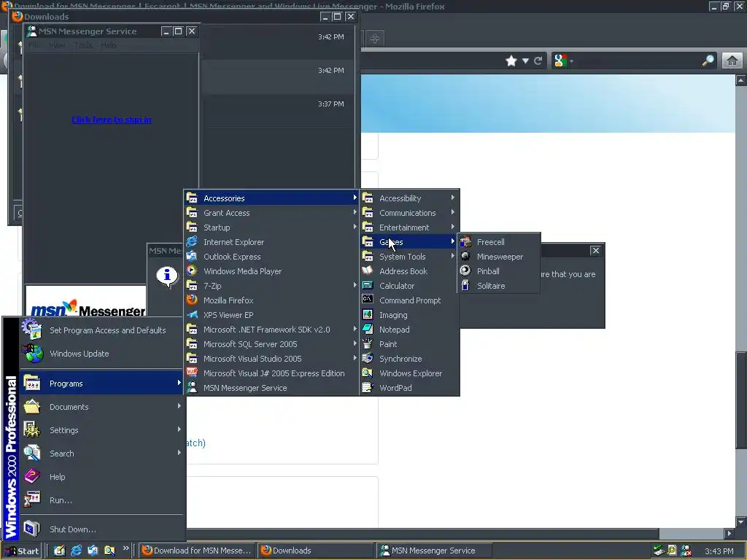Click the Set Program Access icon
747x560 pixels.
tap(32, 330)
